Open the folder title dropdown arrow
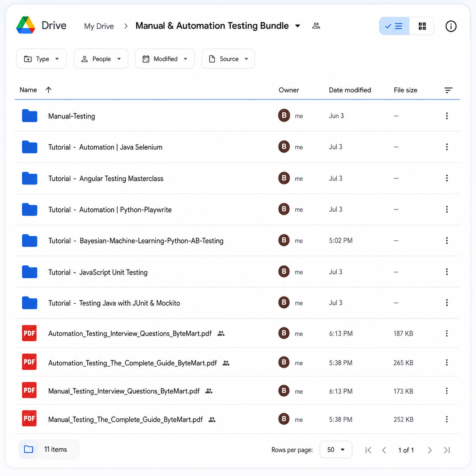 [298, 26]
